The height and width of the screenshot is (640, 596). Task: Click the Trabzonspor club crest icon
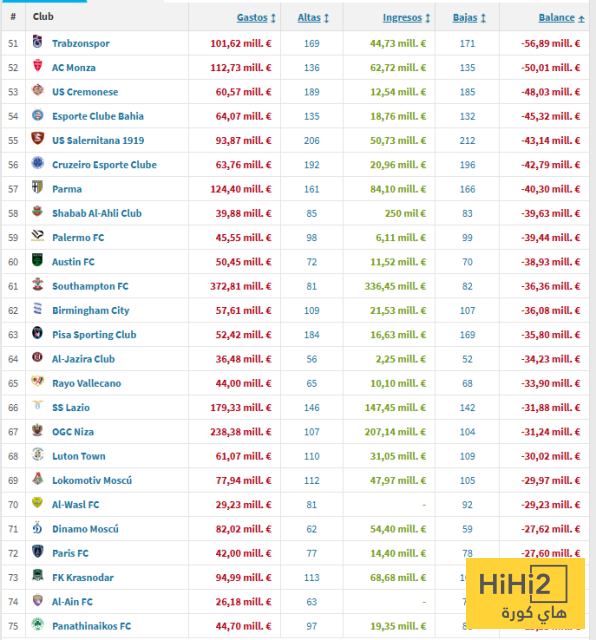click(x=38, y=41)
